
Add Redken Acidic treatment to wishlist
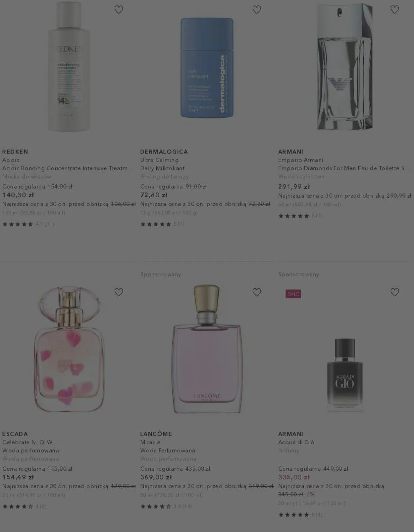click(119, 10)
